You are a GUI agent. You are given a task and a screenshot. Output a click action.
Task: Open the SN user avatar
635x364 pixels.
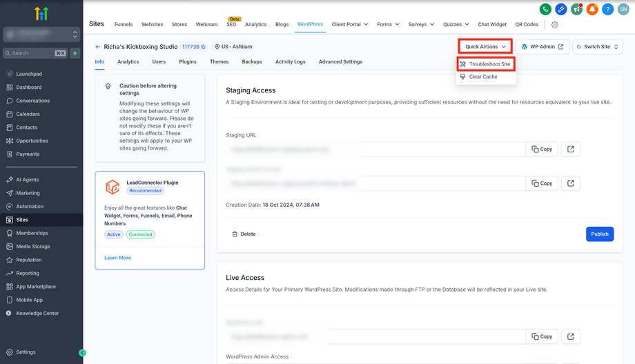623,9
